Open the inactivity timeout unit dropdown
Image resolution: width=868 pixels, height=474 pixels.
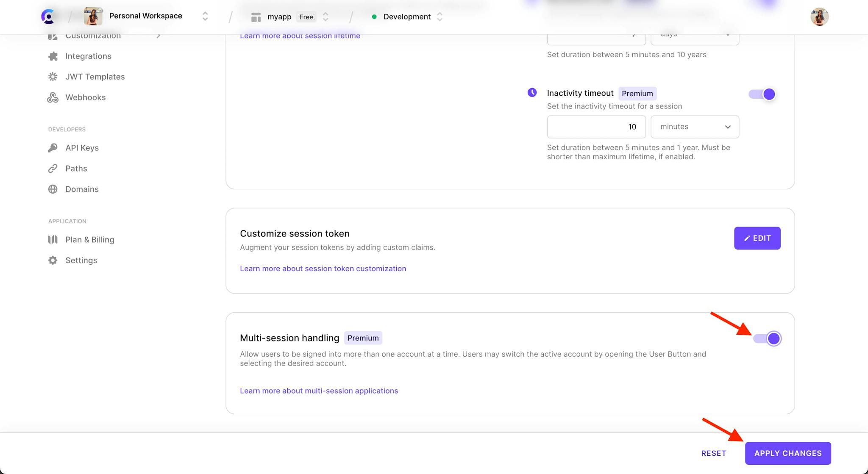693,126
